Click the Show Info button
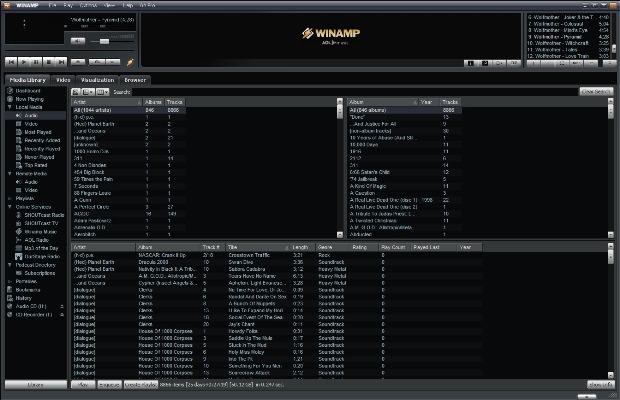The image size is (620, 400). click(600, 385)
